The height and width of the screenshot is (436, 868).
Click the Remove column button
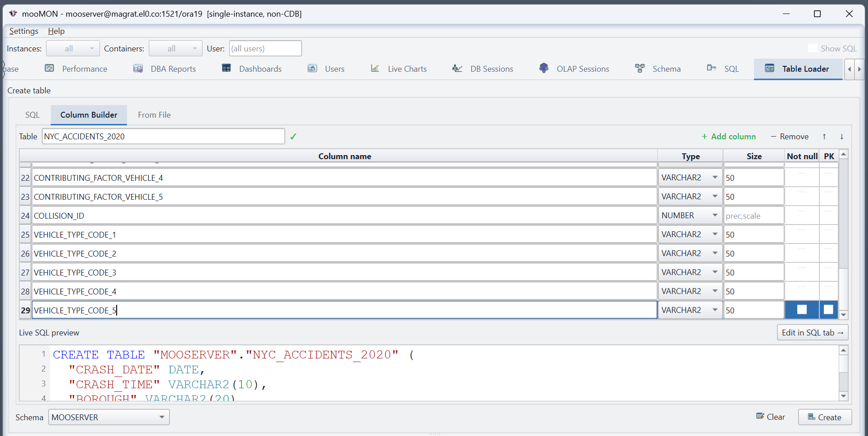(790, 136)
